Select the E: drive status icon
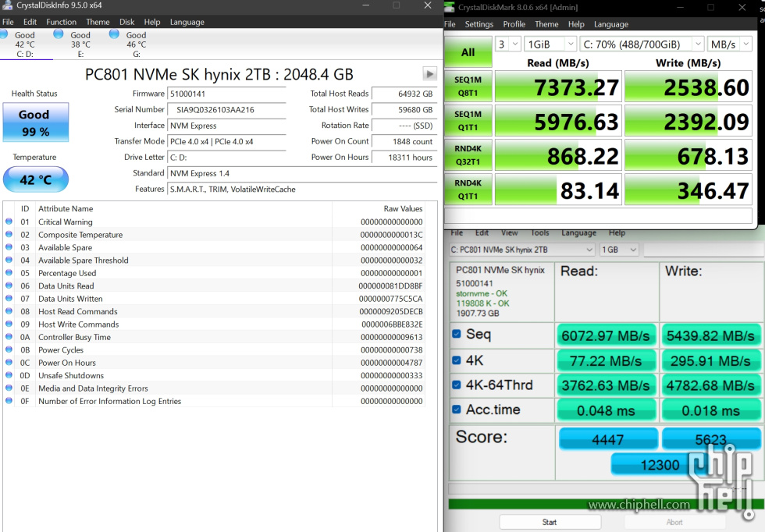The image size is (765, 532). pyautogui.click(x=59, y=34)
